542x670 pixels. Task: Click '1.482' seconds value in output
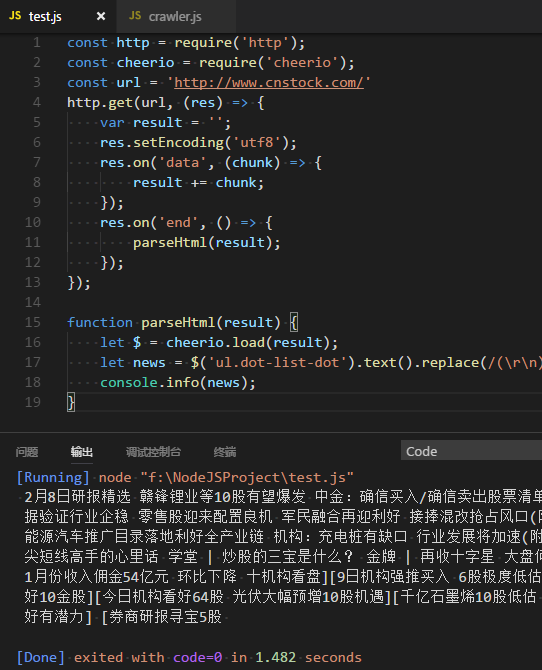tap(276, 657)
